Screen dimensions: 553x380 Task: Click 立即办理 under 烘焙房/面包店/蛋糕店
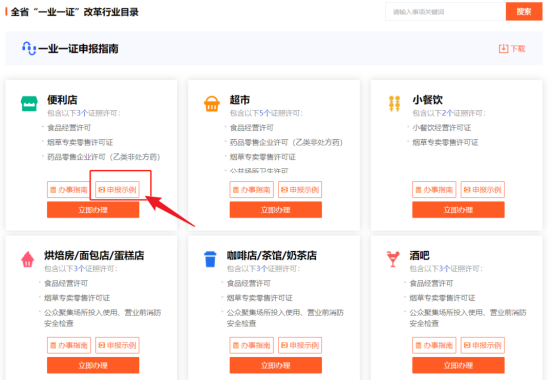point(93,365)
